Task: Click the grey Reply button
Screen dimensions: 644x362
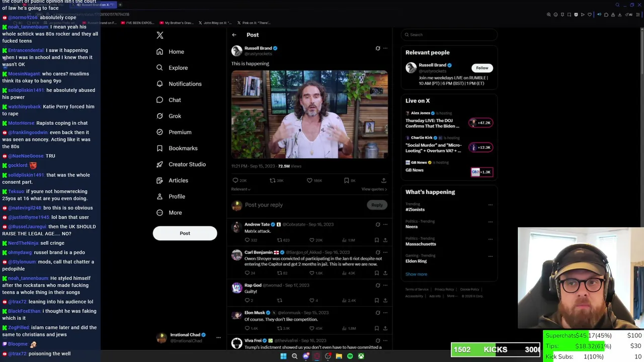Action: 377,205
